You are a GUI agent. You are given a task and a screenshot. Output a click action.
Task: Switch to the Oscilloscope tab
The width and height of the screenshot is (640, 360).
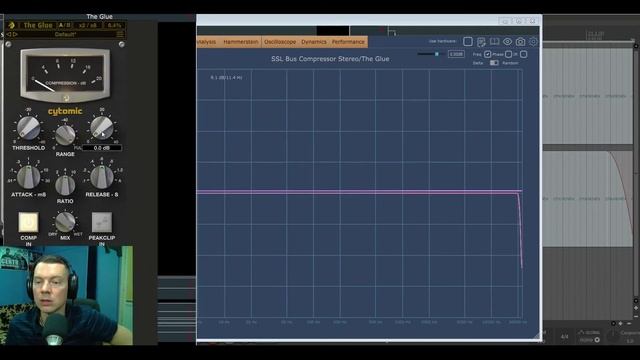pyautogui.click(x=280, y=42)
